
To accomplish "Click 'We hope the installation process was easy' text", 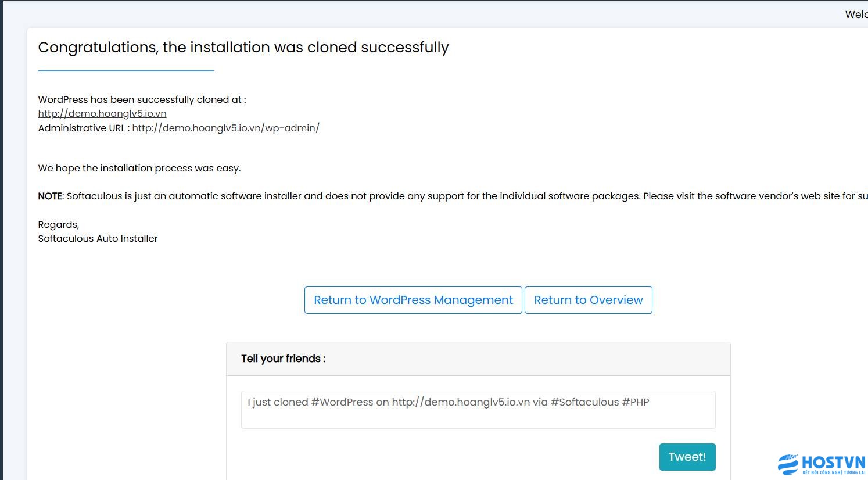I will click(139, 169).
